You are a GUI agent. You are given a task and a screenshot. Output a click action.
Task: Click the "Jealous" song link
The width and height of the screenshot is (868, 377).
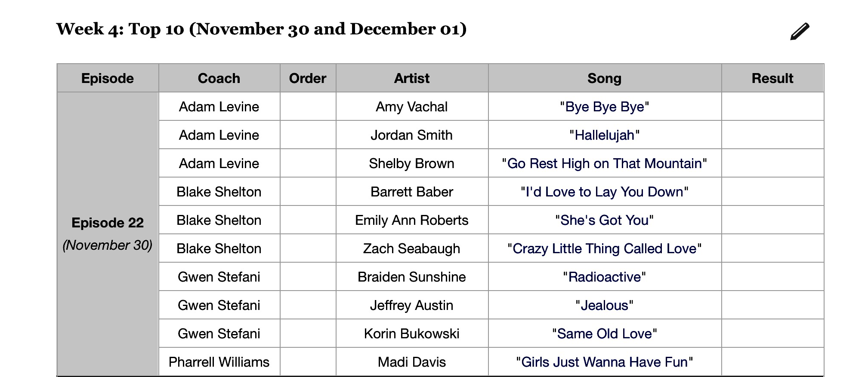coord(604,305)
